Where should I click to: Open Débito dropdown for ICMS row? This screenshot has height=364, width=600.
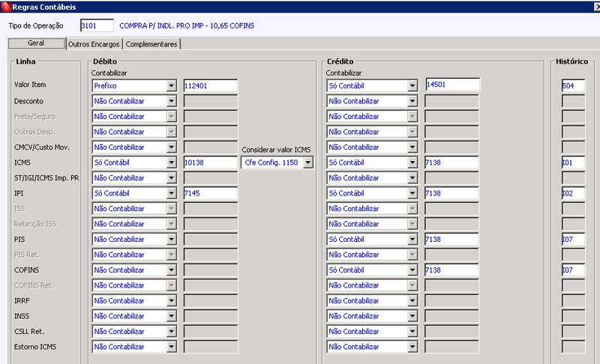(172, 163)
